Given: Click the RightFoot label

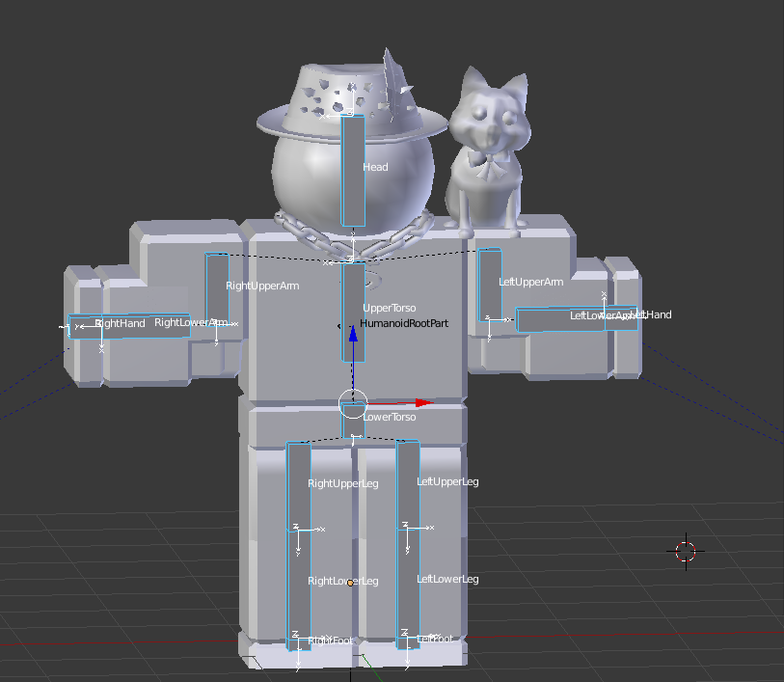Looking at the screenshot, I should [329, 638].
